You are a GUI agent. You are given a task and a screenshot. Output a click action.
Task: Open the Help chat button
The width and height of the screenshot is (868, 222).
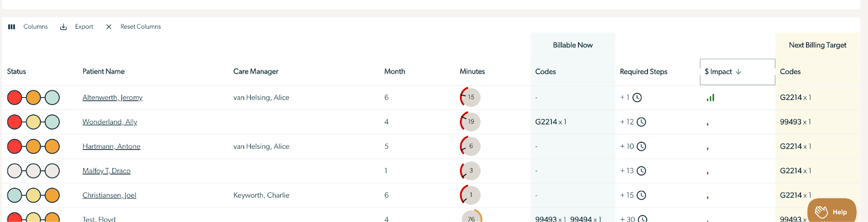click(832, 211)
